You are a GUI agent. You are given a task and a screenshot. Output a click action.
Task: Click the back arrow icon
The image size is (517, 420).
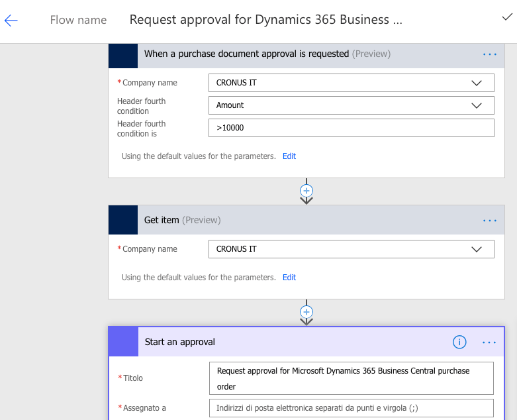coord(11,21)
